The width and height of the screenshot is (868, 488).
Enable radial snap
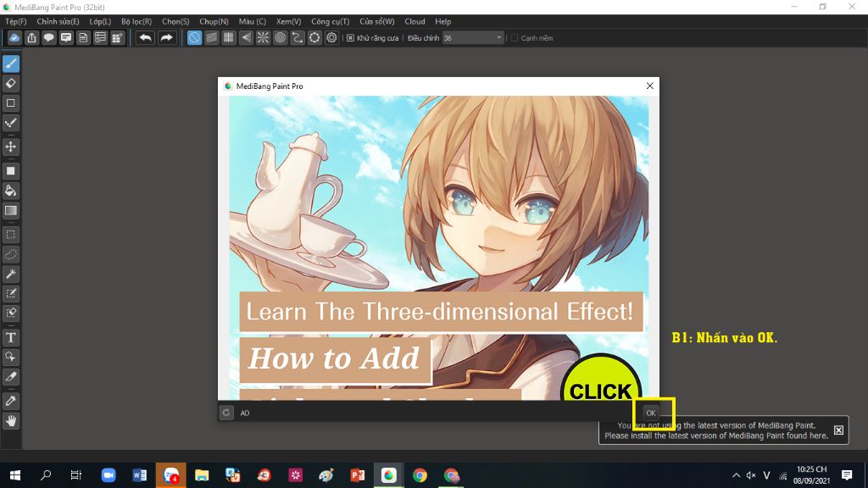pyautogui.click(x=263, y=37)
